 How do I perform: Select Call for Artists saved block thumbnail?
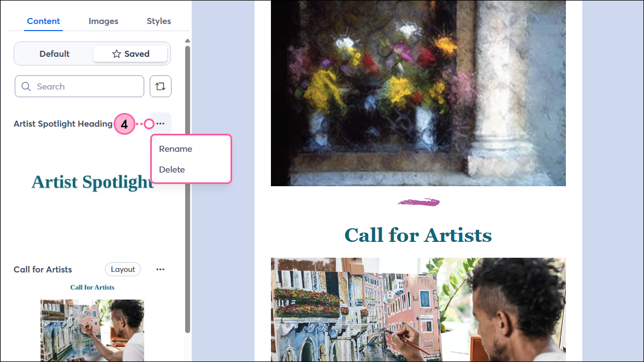tap(92, 322)
